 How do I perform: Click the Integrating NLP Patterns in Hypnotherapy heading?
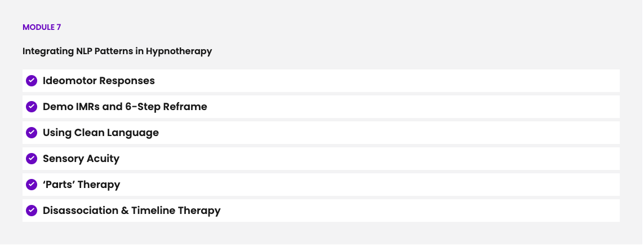point(117,51)
